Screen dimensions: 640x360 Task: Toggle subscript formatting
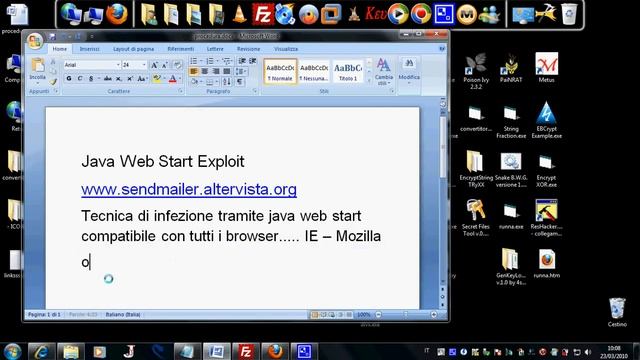click(x=118, y=78)
